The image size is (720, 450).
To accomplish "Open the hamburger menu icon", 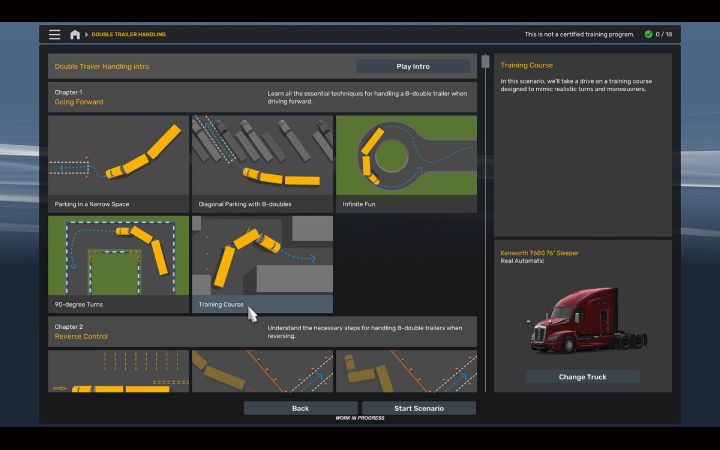I will (54, 34).
